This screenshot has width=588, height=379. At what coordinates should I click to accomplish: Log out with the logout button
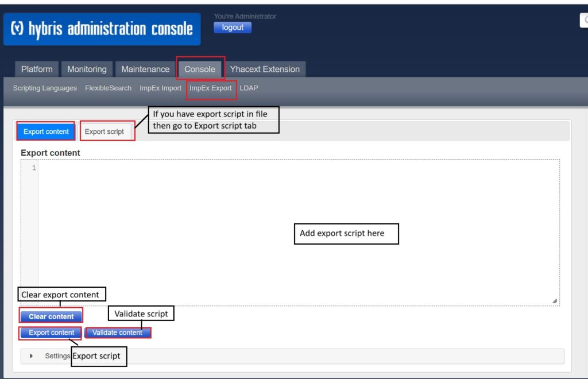click(x=233, y=28)
